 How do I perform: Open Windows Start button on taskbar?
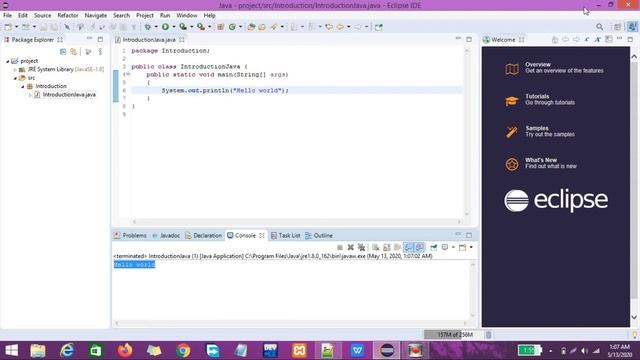tap(11, 351)
